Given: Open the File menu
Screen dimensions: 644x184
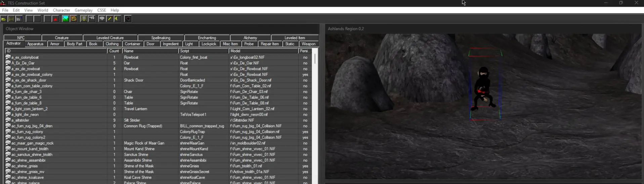Looking at the screenshot, I should coord(5,10).
